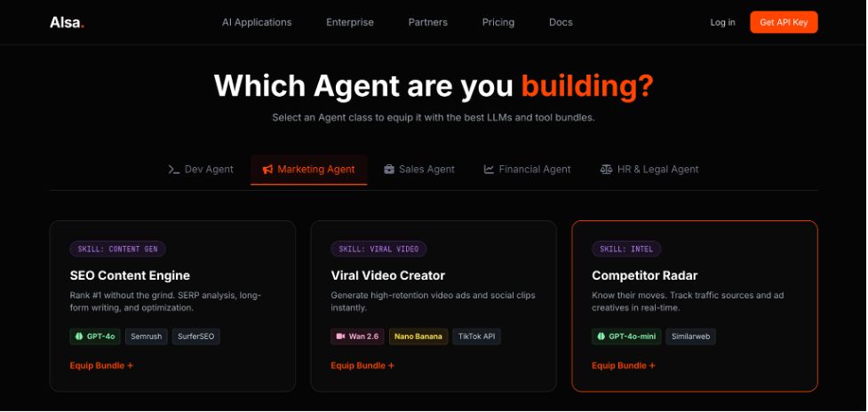Click the Financial Agent chart icon
Viewport: 868px width, 412px height.
click(x=489, y=170)
